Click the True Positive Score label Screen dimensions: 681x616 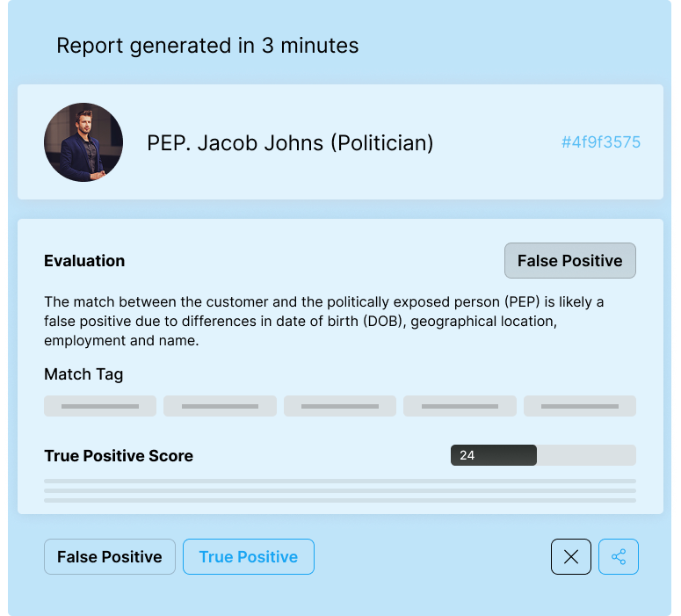[119, 456]
